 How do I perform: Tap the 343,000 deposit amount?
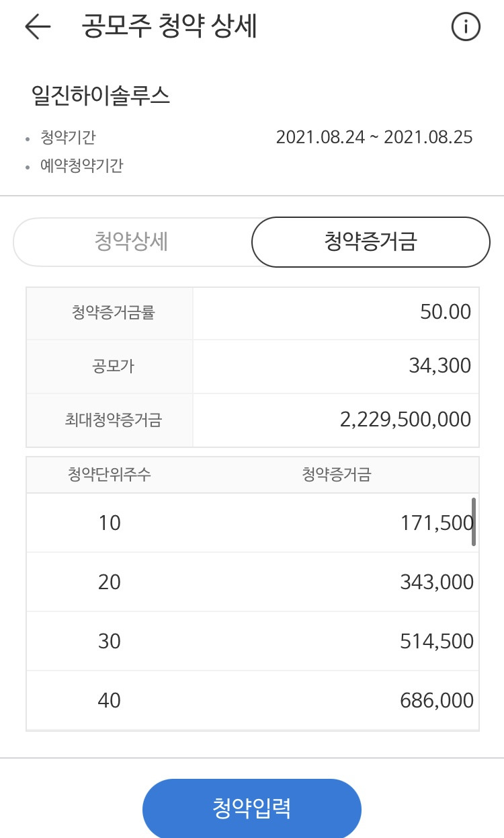click(x=436, y=582)
